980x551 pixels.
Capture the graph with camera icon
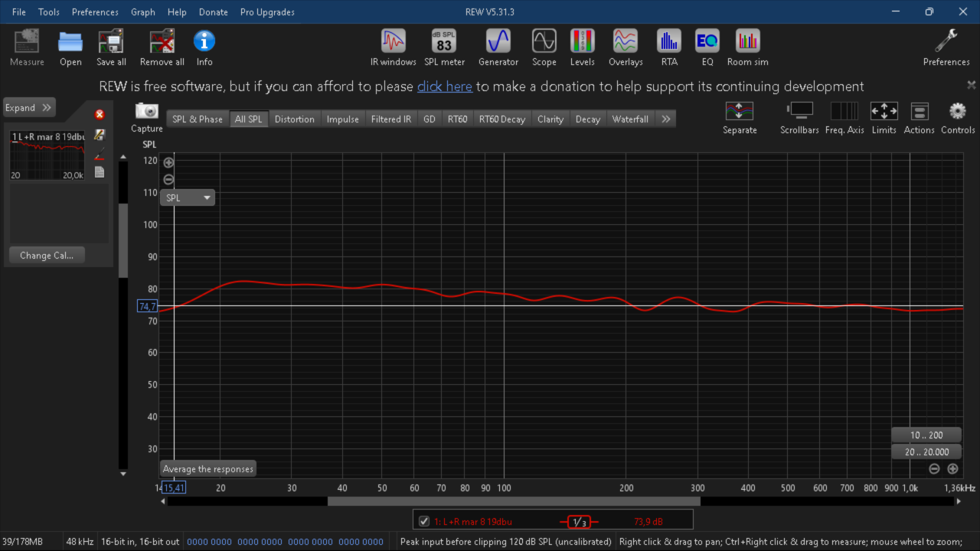[x=146, y=117]
